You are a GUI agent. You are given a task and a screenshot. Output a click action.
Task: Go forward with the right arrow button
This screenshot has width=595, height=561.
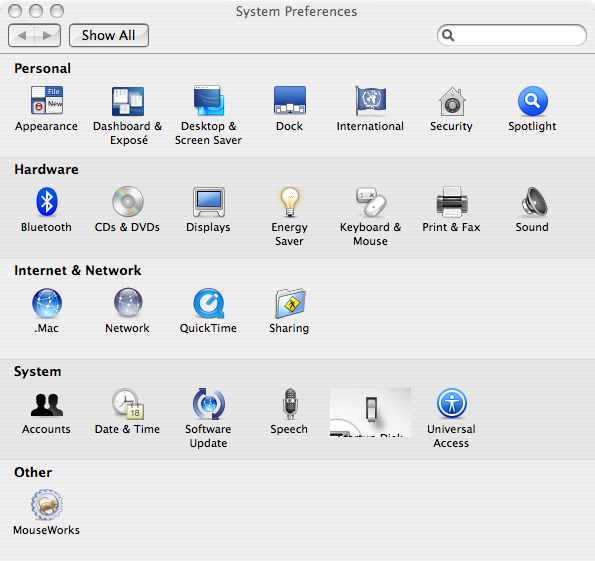pyautogui.click(x=47, y=36)
